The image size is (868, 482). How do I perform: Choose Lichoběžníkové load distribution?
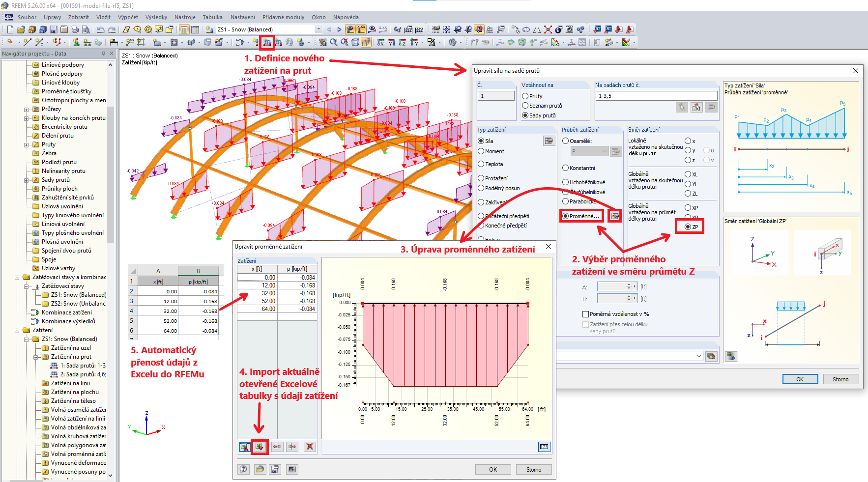[x=565, y=182]
